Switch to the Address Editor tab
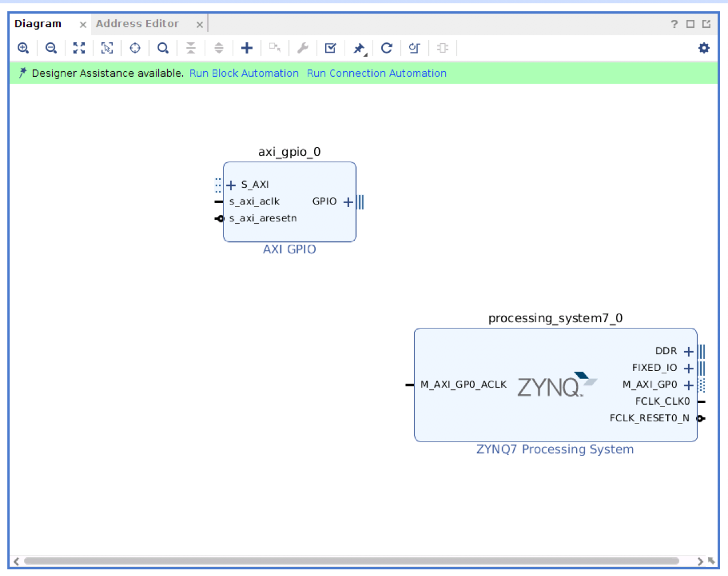Screen dimensions: 728x576 tap(137, 24)
